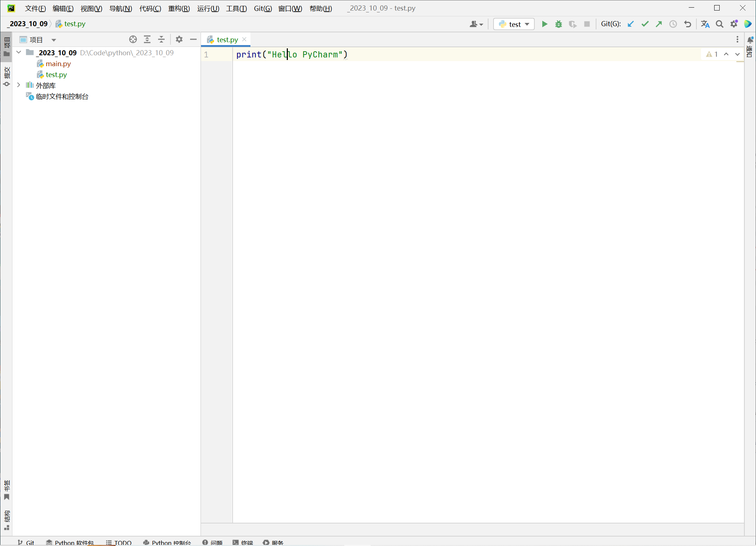Image resolution: width=756 pixels, height=546 pixels.
Task: Rollback changes with undo arrow icon
Action: point(687,24)
